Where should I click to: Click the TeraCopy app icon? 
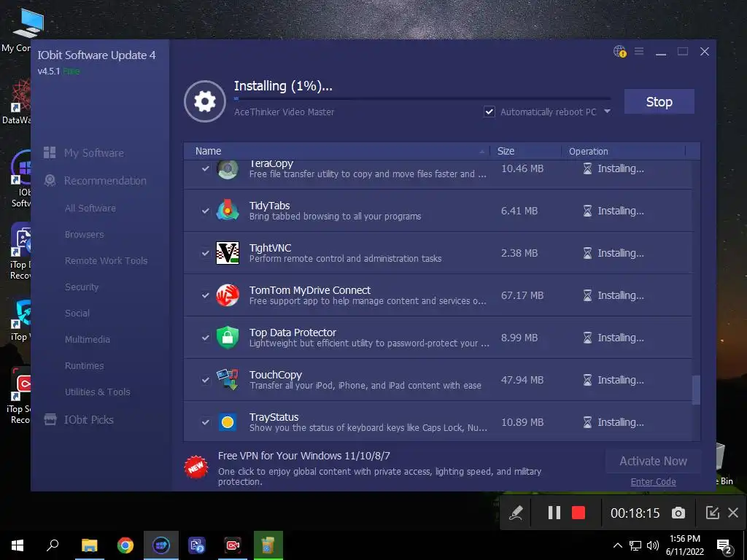pyautogui.click(x=228, y=168)
